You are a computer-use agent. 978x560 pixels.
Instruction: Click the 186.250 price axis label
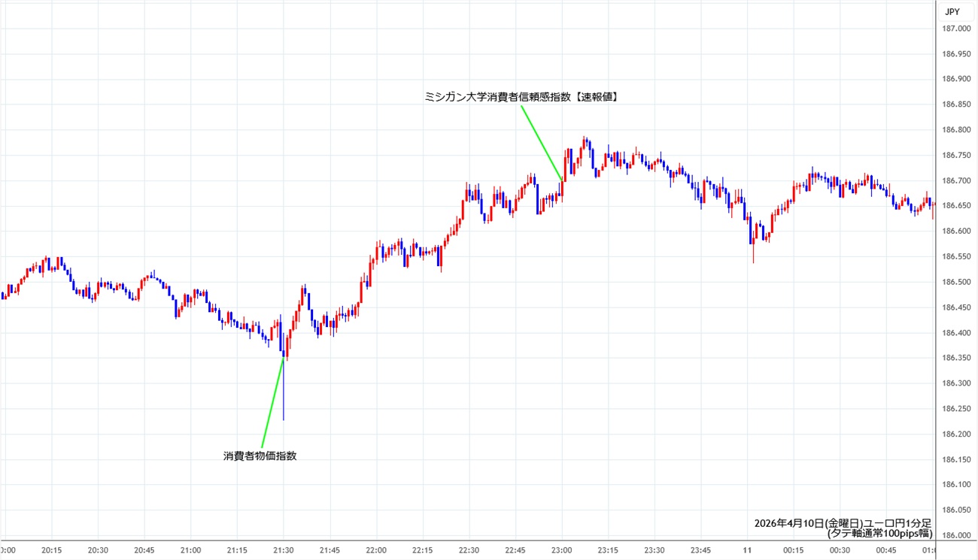pyautogui.click(x=955, y=408)
